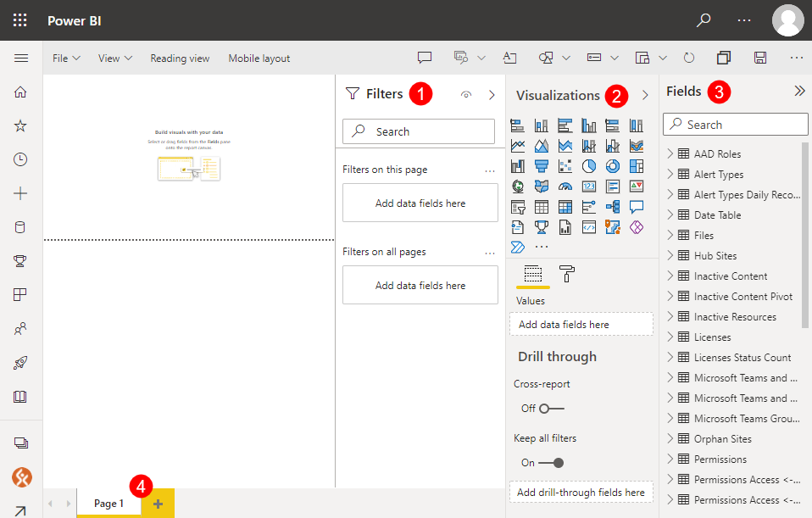Open the user profile avatar
The width and height of the screenshot is (812, 518).
[787, 20]
